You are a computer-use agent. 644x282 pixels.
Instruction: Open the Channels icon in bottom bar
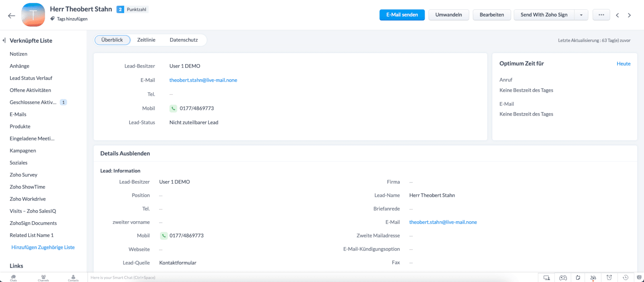[43, 278]
